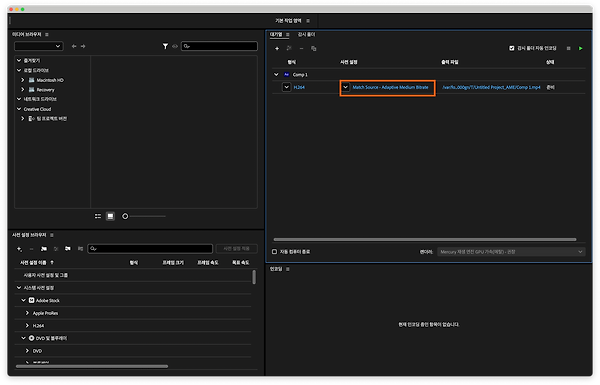Switch to the queue tab

(x=276, y=34)
